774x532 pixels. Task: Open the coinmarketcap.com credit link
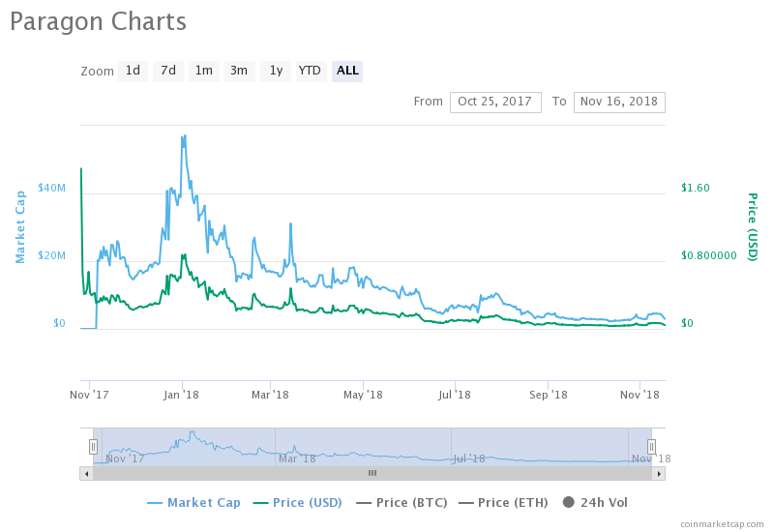tap(721, 523)
